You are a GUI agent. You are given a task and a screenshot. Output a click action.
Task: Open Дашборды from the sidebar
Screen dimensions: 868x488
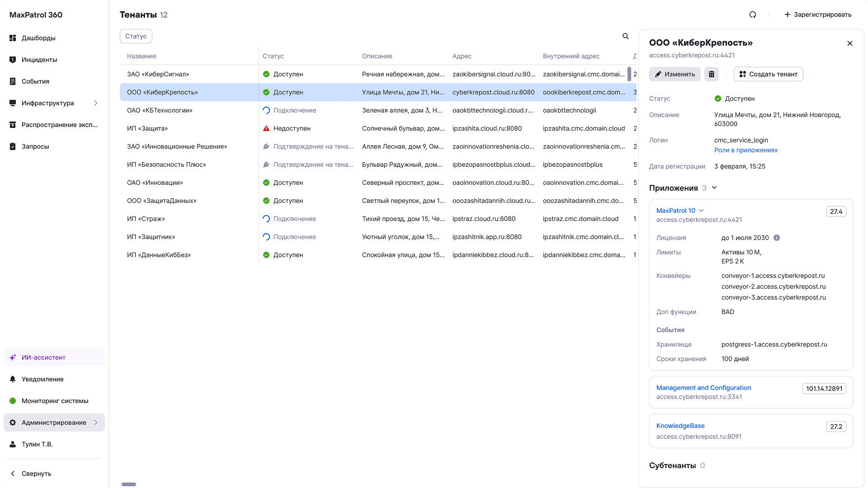point(38,38)
